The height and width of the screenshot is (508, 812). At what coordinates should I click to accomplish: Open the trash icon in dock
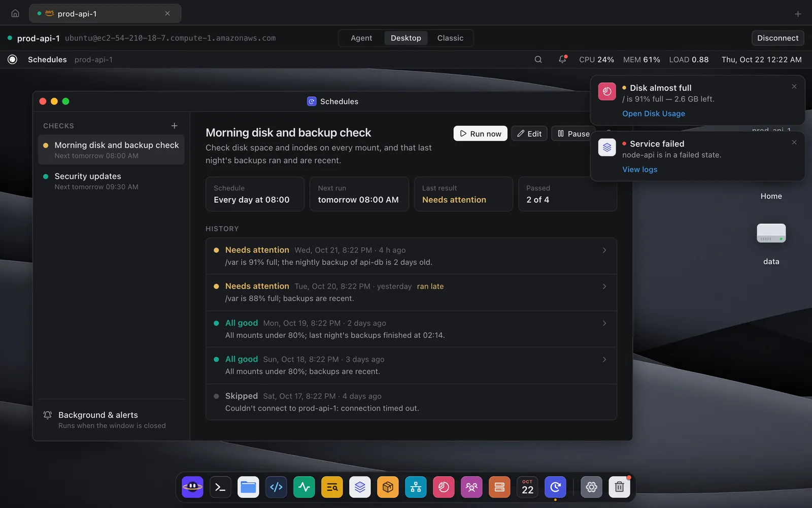[619, 487]
